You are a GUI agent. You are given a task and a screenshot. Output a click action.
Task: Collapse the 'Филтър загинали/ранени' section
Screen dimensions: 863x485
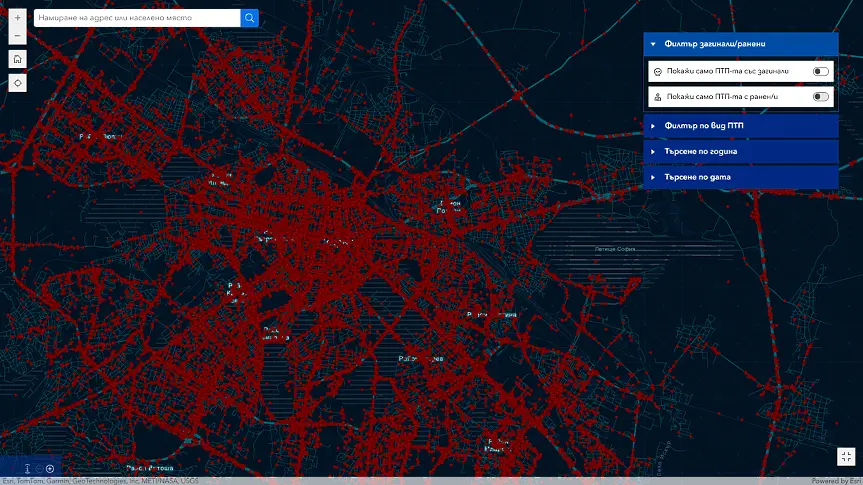[740, 44]
